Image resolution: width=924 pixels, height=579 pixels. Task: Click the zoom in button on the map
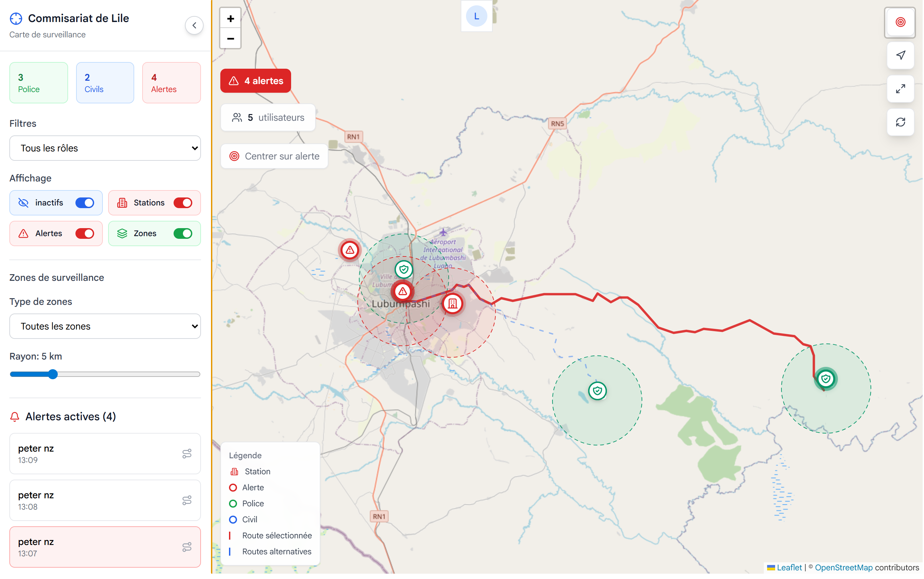click(x=230, y=18)
